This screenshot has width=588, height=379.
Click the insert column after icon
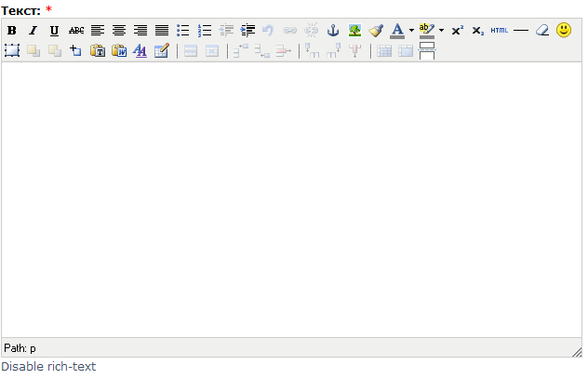334,50
